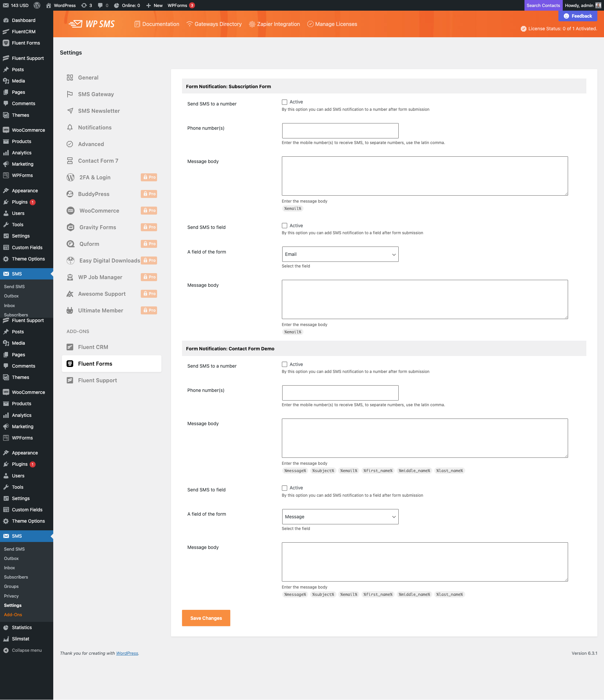Open the orange Add-Ons submenu link
This screenshot has width=604, height=700.
(x=13, y=615)
